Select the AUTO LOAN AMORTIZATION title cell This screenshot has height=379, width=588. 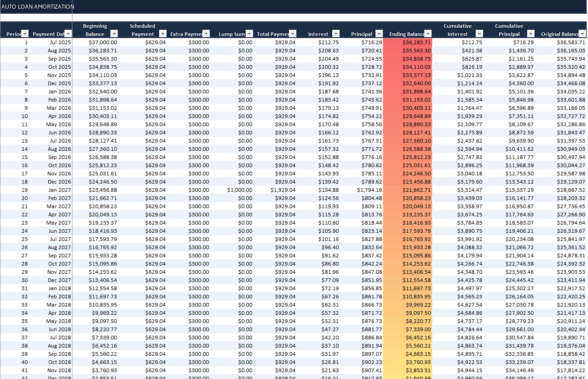coord(37,7)
